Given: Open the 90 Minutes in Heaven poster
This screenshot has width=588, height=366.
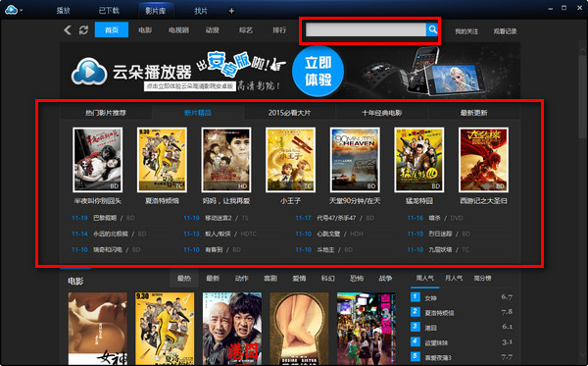Looking at the screenshot, I should tap(355, 160).
